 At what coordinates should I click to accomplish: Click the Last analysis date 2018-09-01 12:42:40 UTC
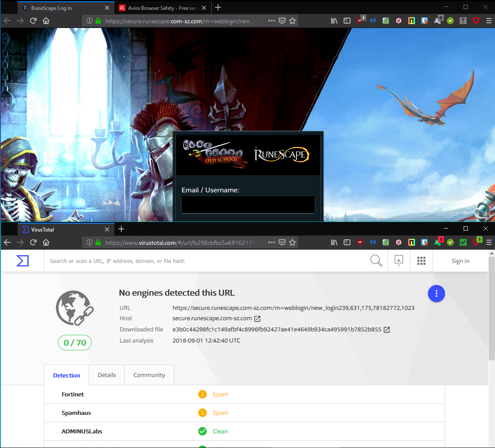pos(206,340)
